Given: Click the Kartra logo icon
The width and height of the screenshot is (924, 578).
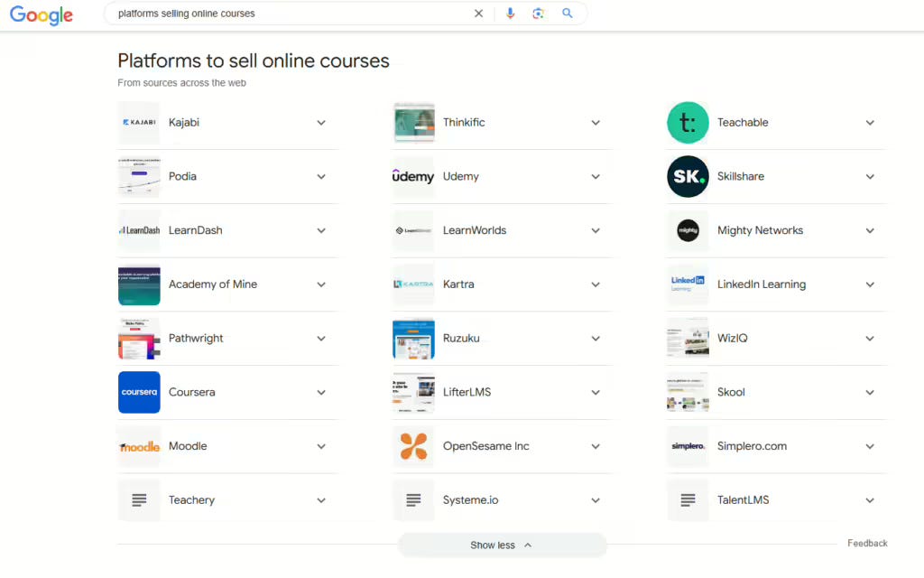Looking at the screenshot, I should coord(413,284).
